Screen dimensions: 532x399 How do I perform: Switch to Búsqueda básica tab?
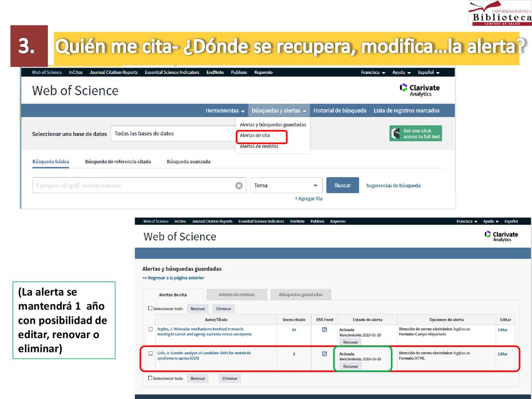[50, 162]
